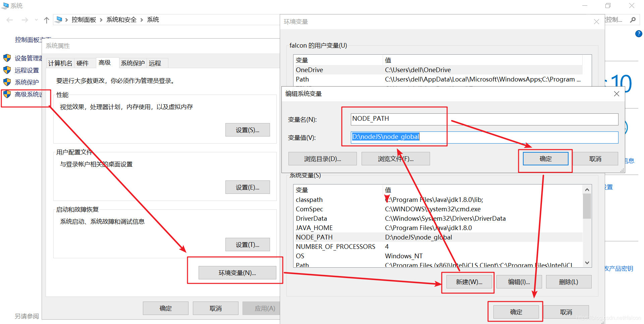Click the computer icon in the address bar
Image resolution: width=644 pixels, height=324 pixels.
(x=59, y=20)
